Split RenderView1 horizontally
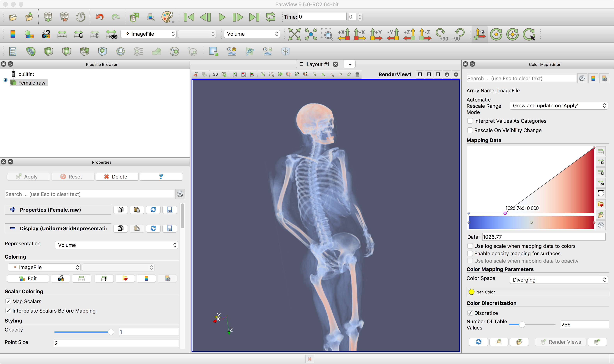The height and width of the screenshot is (364, 614). [420, 74]
